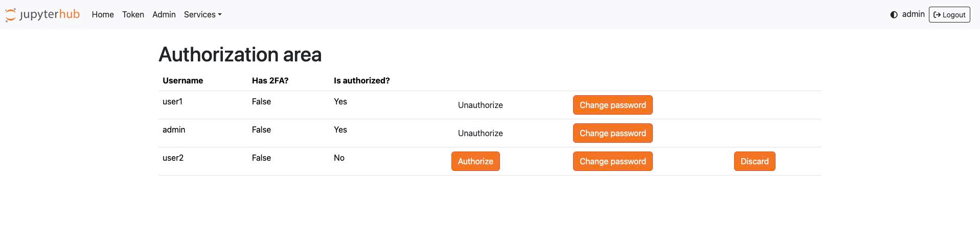Click the Authorization area heading
This screenshot has height=238, width=980.
[x=240, y=54]
